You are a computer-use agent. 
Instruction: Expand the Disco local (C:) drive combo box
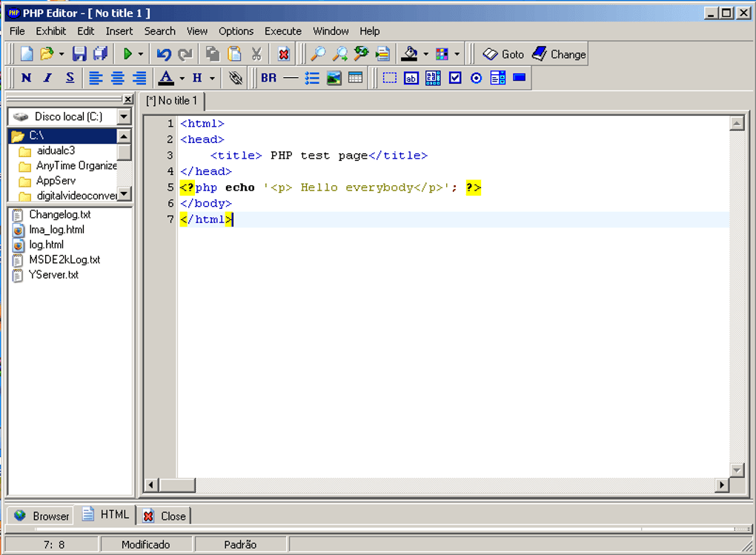pyautogui.click(x=124, y=116)
